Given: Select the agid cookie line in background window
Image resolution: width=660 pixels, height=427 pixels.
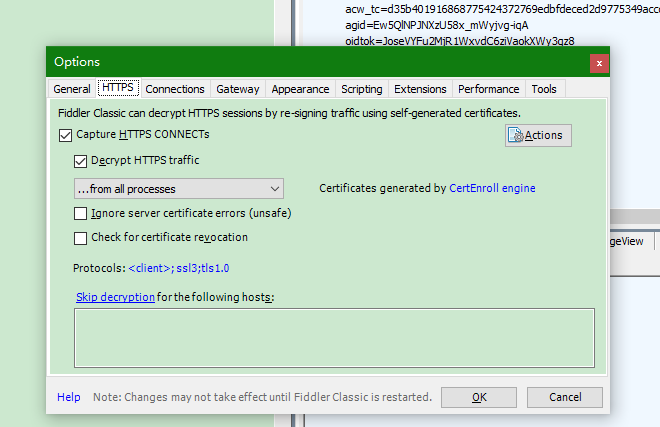Looking at the screenshot, I should tap(436, 25).
